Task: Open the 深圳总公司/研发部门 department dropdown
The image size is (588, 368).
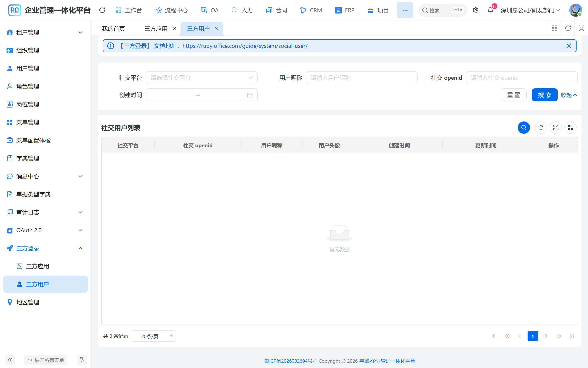Action: click(530, 10)
